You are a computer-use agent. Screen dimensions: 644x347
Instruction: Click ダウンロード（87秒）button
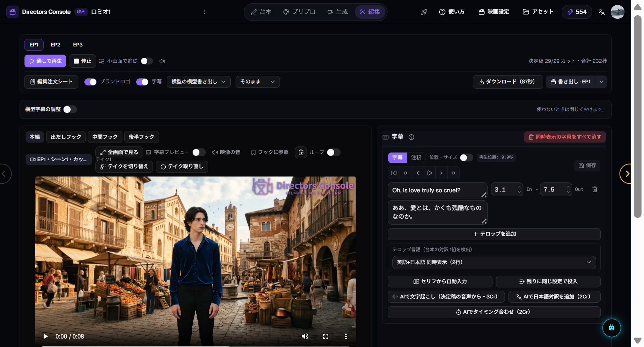pos(507,82)
